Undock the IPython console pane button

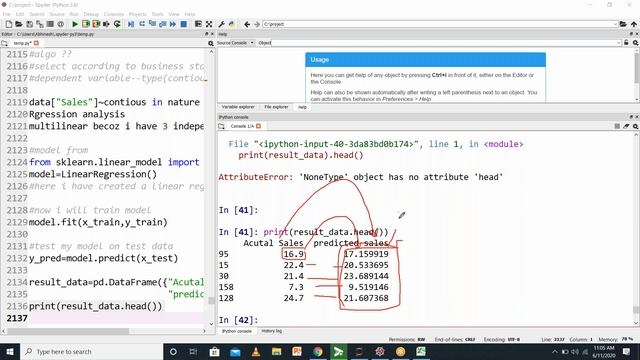(x=631, y=117)
